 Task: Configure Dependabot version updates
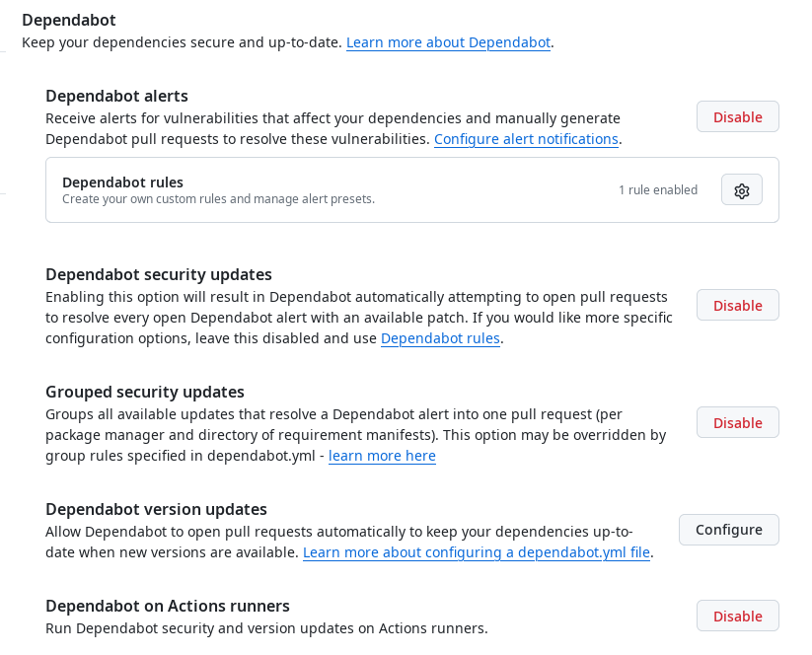coord(728,530)
